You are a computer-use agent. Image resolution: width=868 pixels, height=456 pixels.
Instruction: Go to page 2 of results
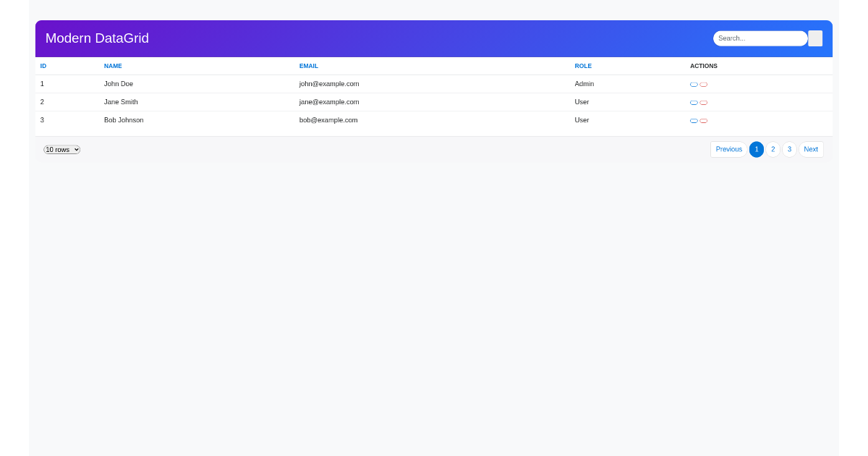[x=773, y=149]
